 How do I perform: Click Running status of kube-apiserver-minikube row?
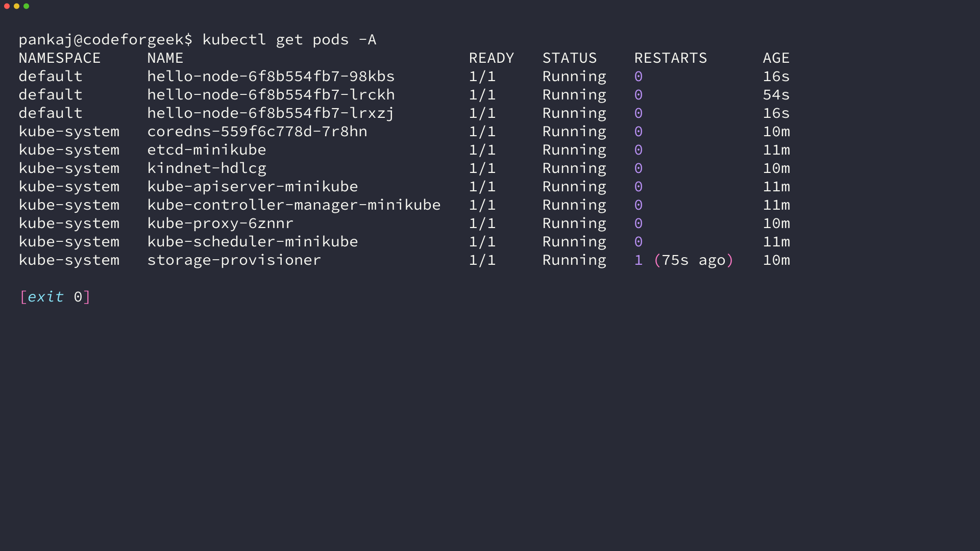tap(574, 187)
